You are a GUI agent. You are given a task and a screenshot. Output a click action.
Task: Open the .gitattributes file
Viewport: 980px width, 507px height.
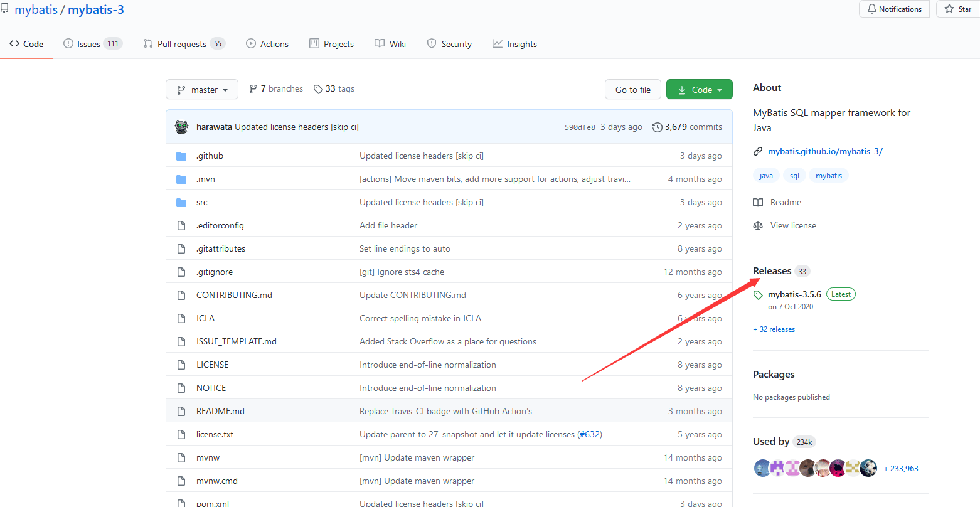[221, 249]
